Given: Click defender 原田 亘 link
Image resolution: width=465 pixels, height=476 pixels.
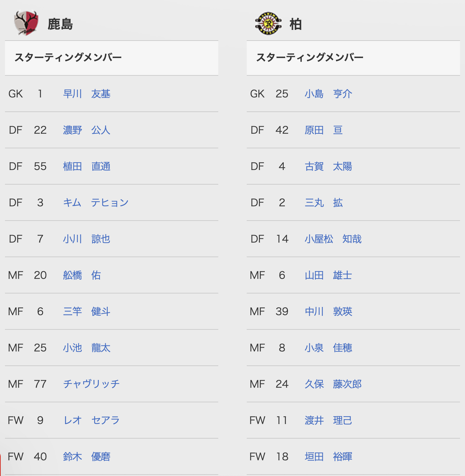Looking at the screenshot, I should coord(324,130).
